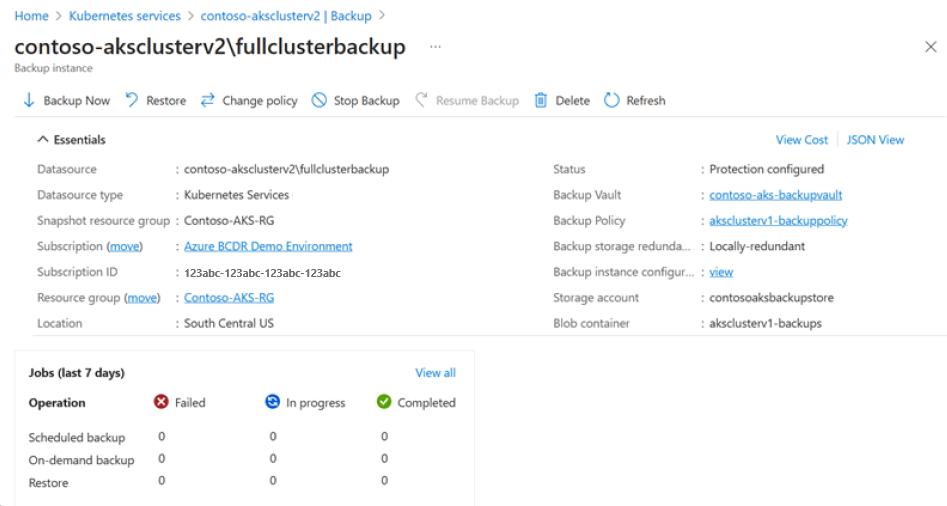The width and height of the screenshot is (947, 506).
Task: Open Azure BCDR Demo Environment subscription
Action: pyautogui.click(x=268, y=246)
